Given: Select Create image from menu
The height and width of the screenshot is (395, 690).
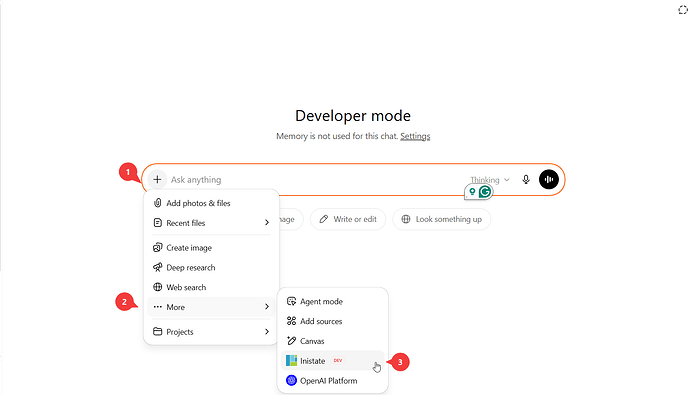Looking at the screenshot, I should pos(211,248).
